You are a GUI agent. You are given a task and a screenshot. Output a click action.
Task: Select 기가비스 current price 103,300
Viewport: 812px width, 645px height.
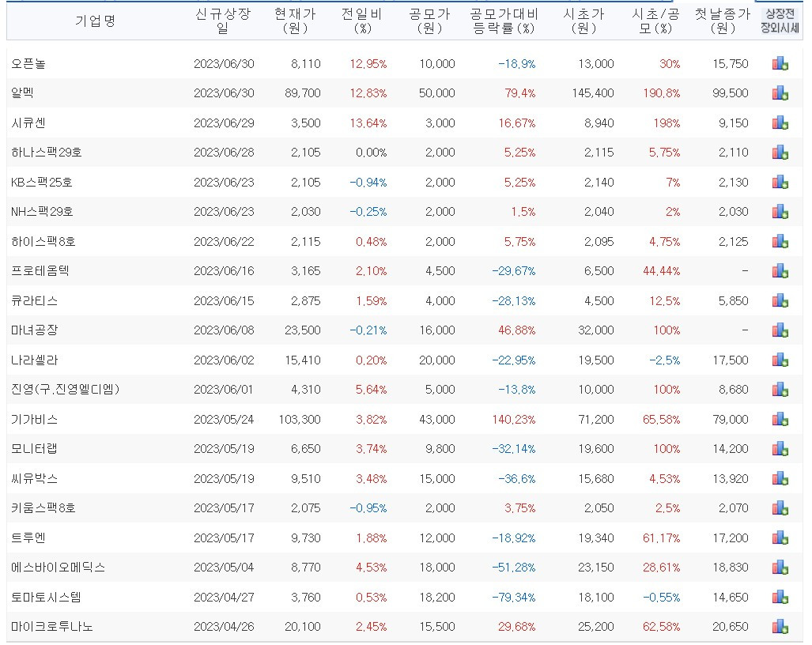(x=300, y=419)
